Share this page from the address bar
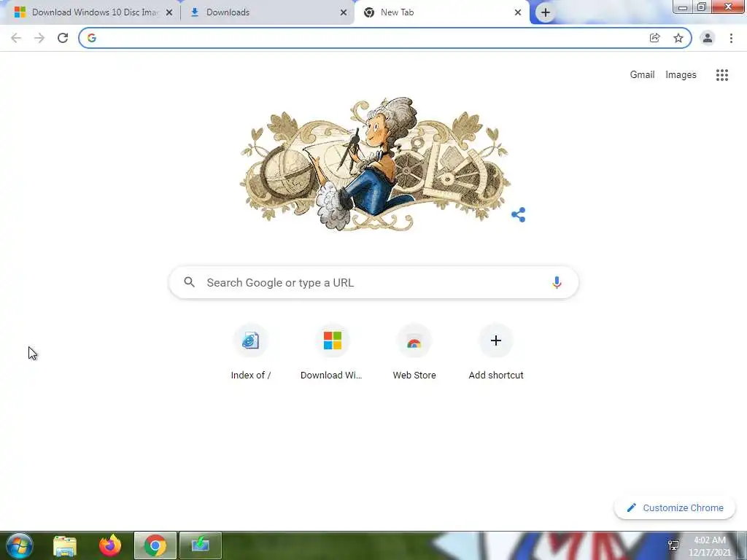747x560 pixels. click(x=654, y=38)
